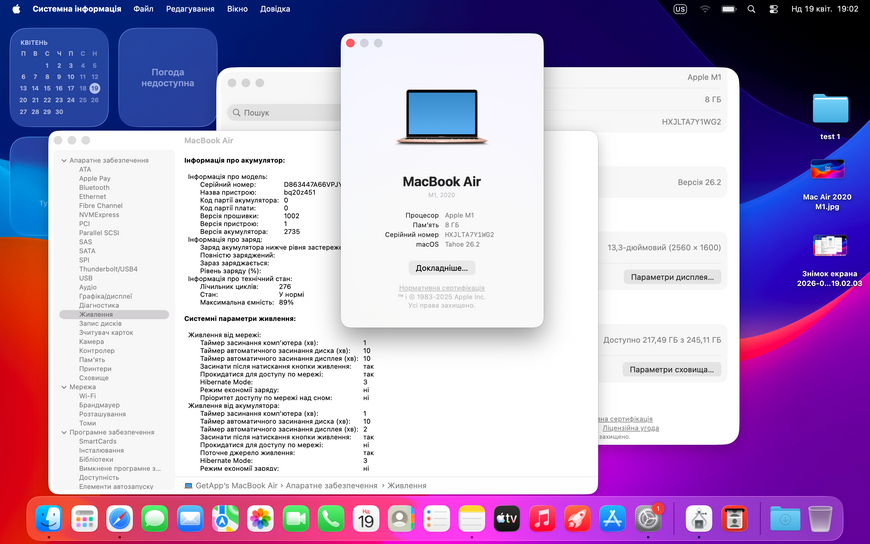The height and width of the screenshot is (544, 870).
Task: Open Редагування menu
Action: click(190, 9)
